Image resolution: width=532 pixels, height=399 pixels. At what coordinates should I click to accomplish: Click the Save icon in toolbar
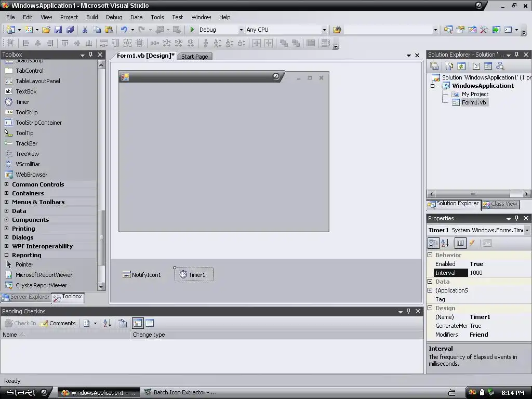[x=58, y=30]
